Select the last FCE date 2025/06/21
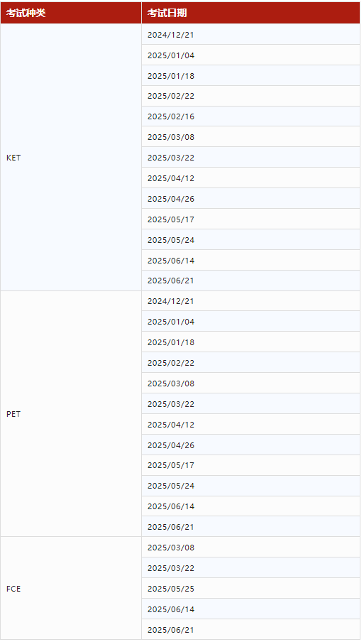This screenshot has width=364, height=642. (x=250, y=629)
